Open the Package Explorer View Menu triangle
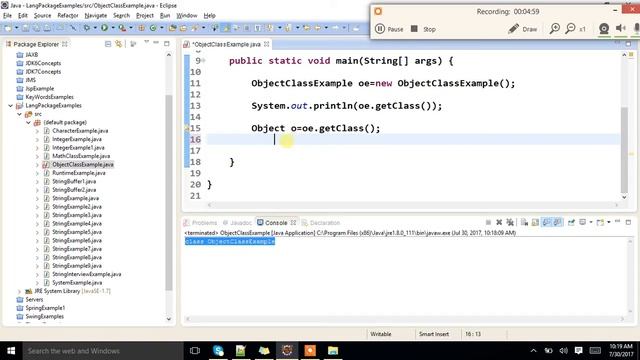 [x=146, y=43]
